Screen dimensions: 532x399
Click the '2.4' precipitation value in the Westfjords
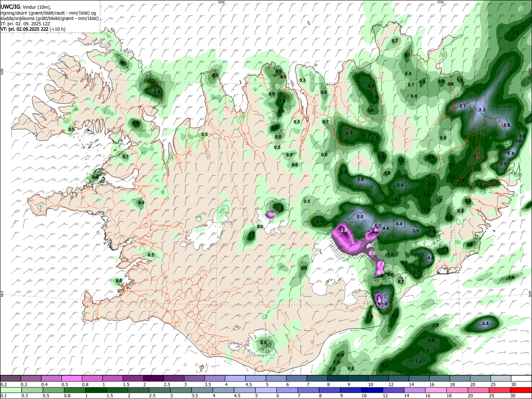coord(157,91)
